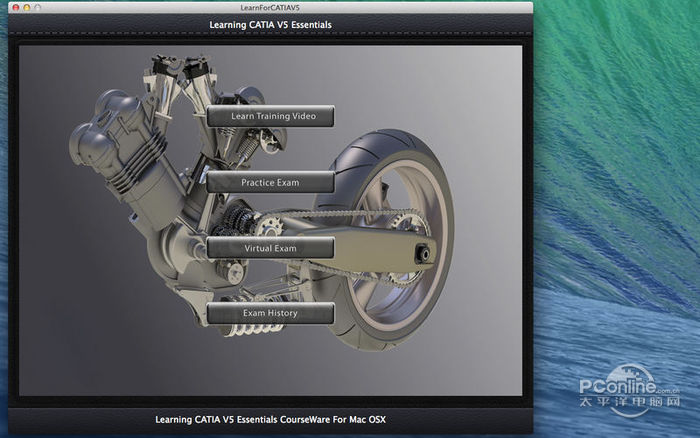Image resolution: width=700 pixels, height=438 pixels.
Task: Minimize the LearnForCATIAV5 window
Action: click(x=27, y=8)
